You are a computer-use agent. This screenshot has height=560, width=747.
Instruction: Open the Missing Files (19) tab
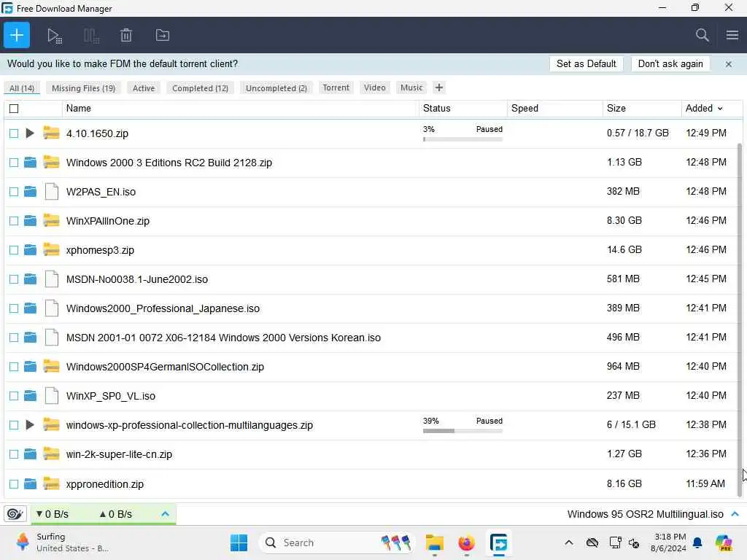pos(83,88)
